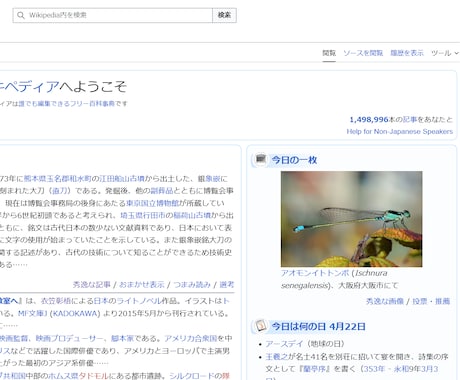Viewport: 460px width, 380px height.
Task: Click the 1,498,996 article count text
Action: [x=369, y=119]
